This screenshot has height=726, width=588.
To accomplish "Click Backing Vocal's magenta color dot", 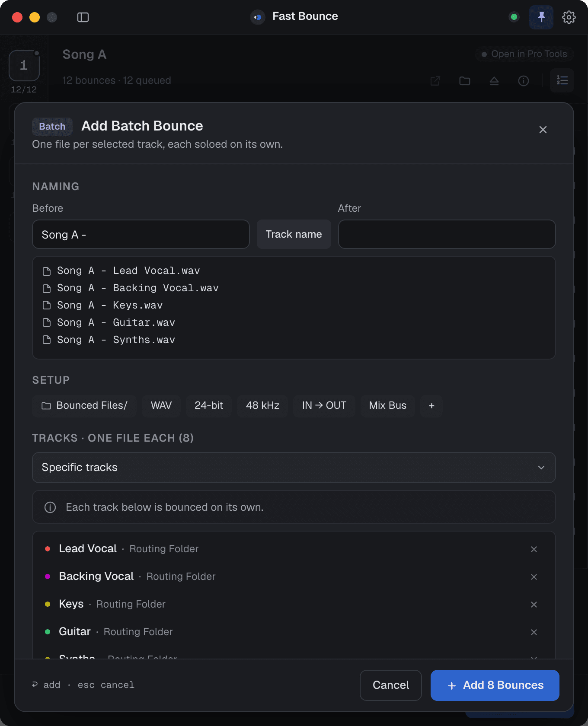I will tap(48, 576).
